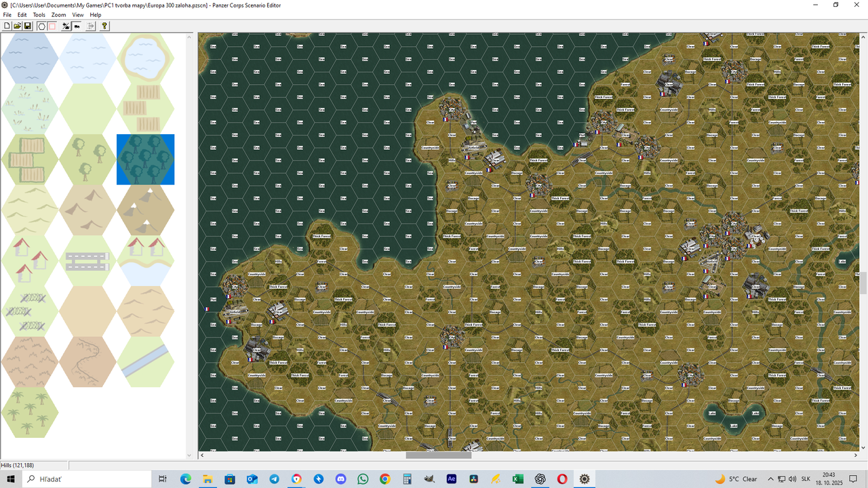Image resolution: width=868 pixels, height=488 pixels.
Task: Open WhatsApp from the taskbar
Action: point(363,479)
